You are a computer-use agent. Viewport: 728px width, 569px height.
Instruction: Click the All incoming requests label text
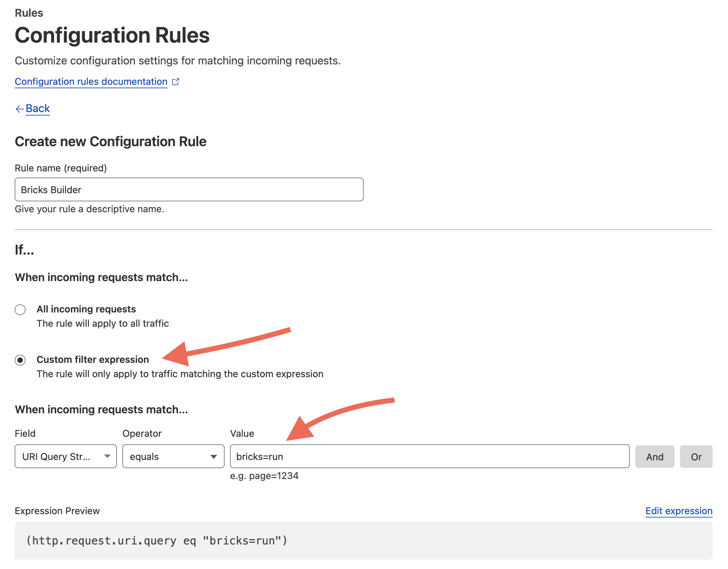[86, 309]
